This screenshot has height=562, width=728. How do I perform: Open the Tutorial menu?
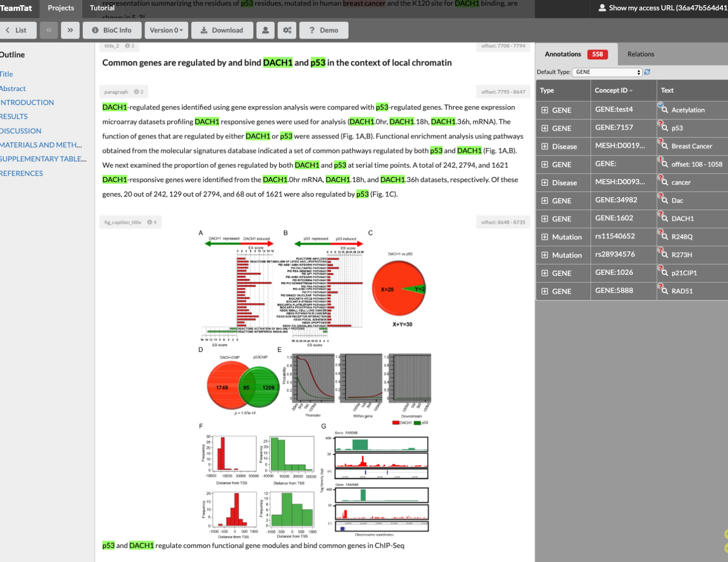pos(102,8)
